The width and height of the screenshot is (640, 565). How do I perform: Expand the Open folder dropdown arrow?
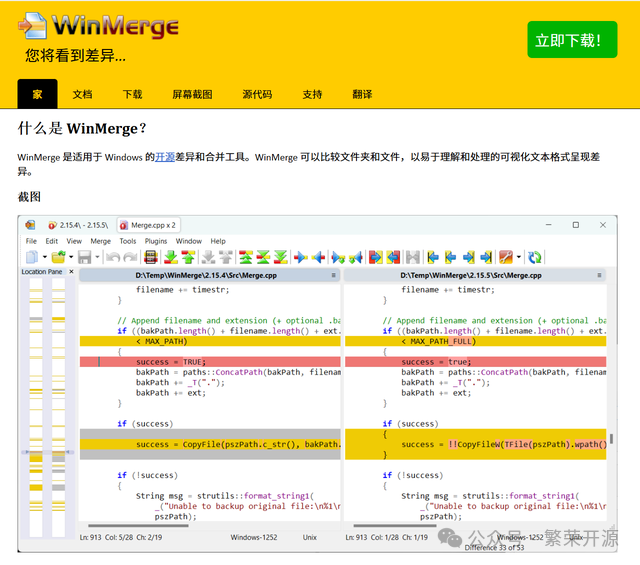[71, 257]
